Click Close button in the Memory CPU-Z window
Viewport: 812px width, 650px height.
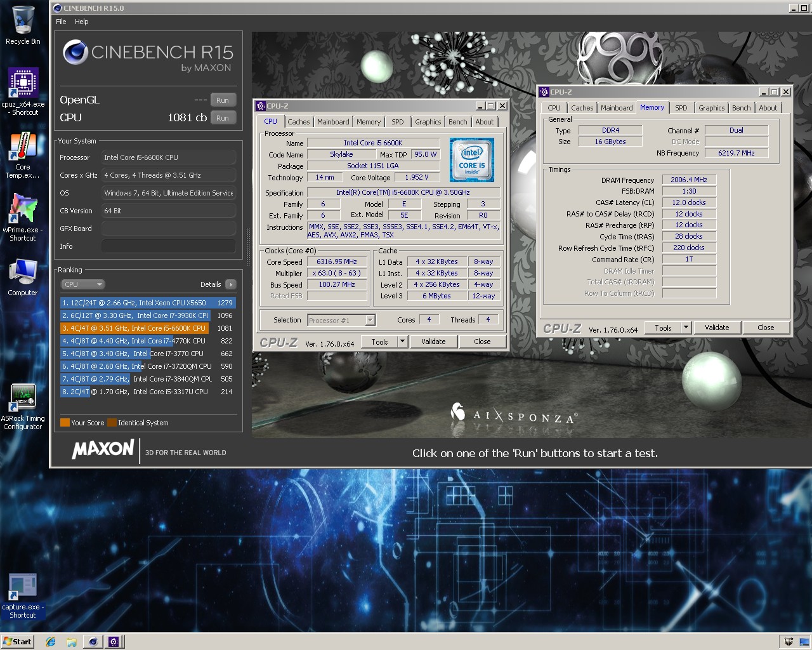tap(766, 328)
